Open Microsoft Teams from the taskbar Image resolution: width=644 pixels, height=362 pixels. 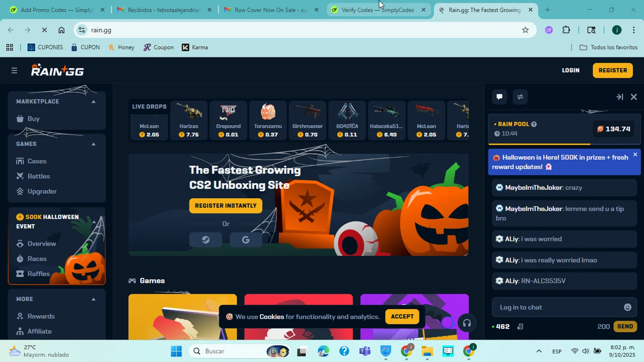pyautogui.click(x=365, y=351)
